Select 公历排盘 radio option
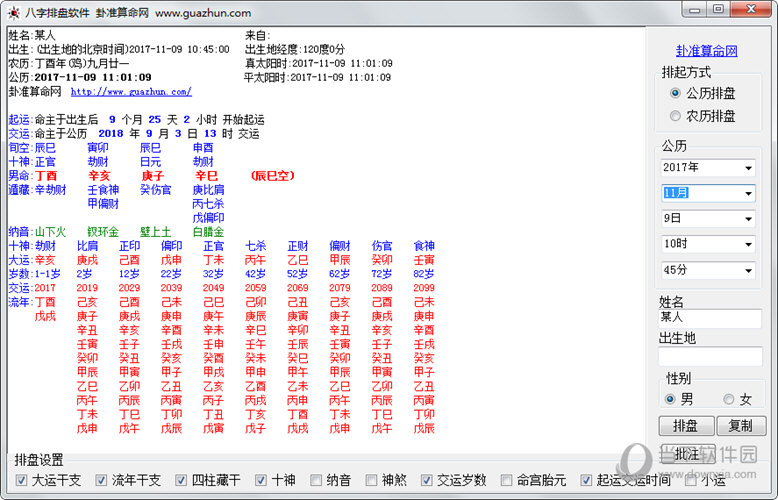The image size is (778, 500). click(x=675, y=93)
